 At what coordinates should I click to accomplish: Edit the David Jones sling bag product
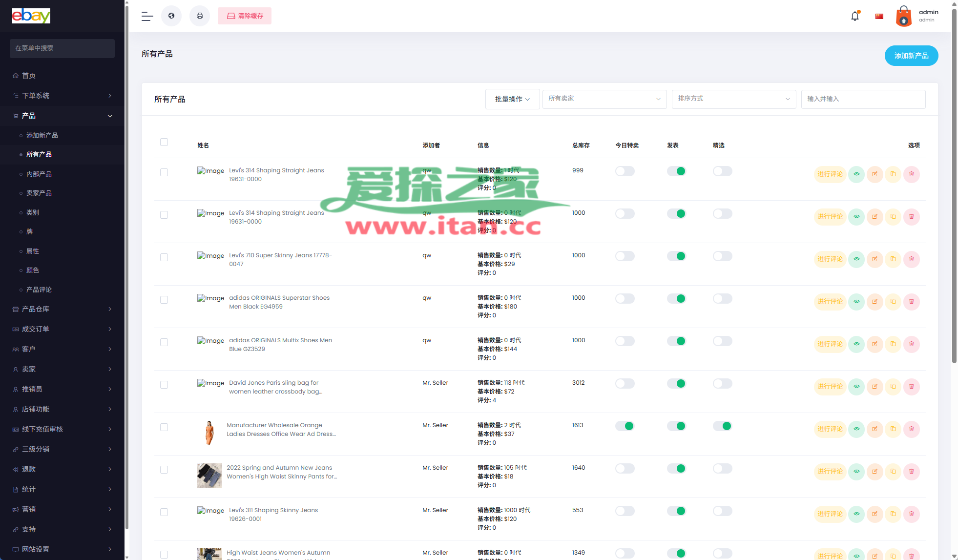[875, 387]
